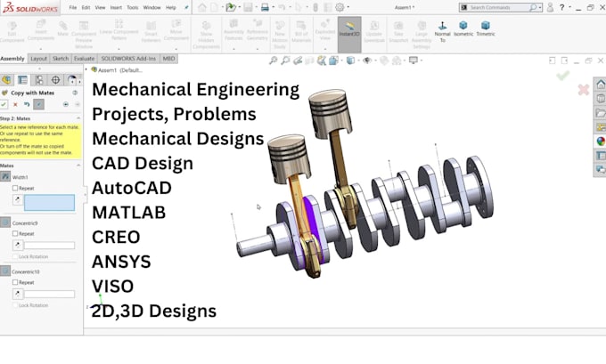Open Reference Geometry tool
This screenshot has width=606, height=364.
(257, 30)
